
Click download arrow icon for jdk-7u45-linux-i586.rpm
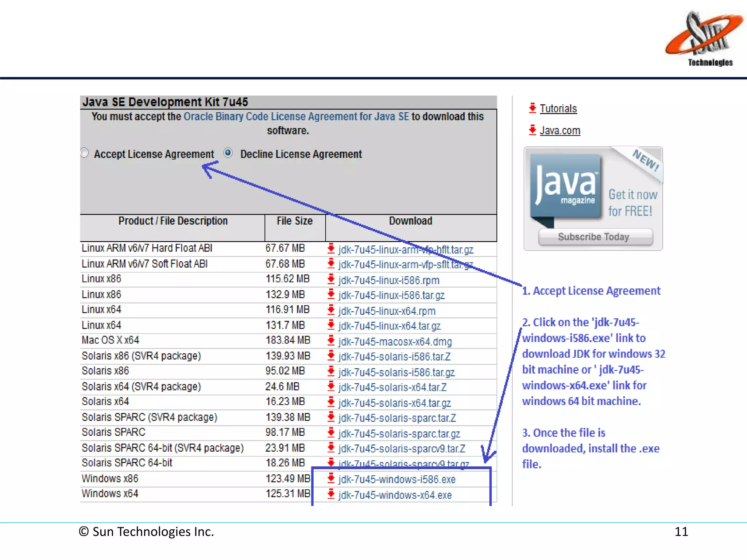331,279
